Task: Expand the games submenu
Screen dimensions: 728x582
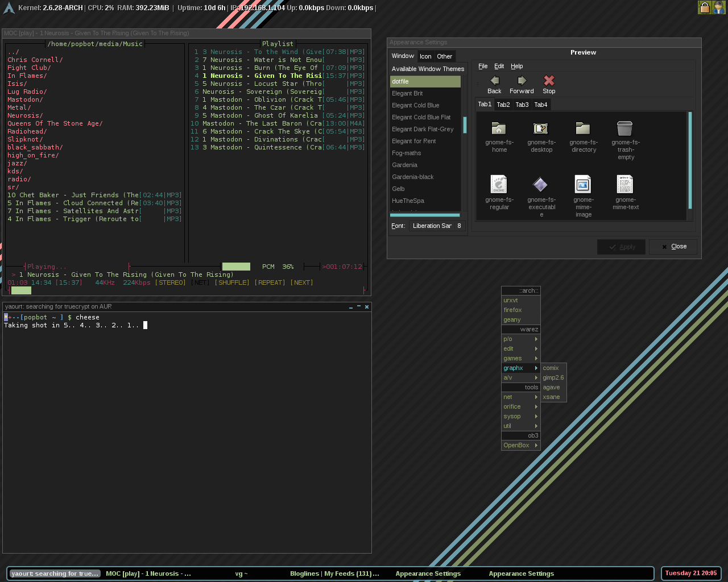Action: (x=520, y=358)
